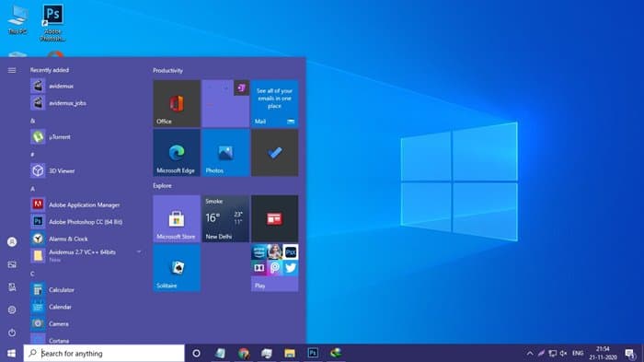The image size is (644, 362).
Task: Click the & section header
Action: pos(32,121)
